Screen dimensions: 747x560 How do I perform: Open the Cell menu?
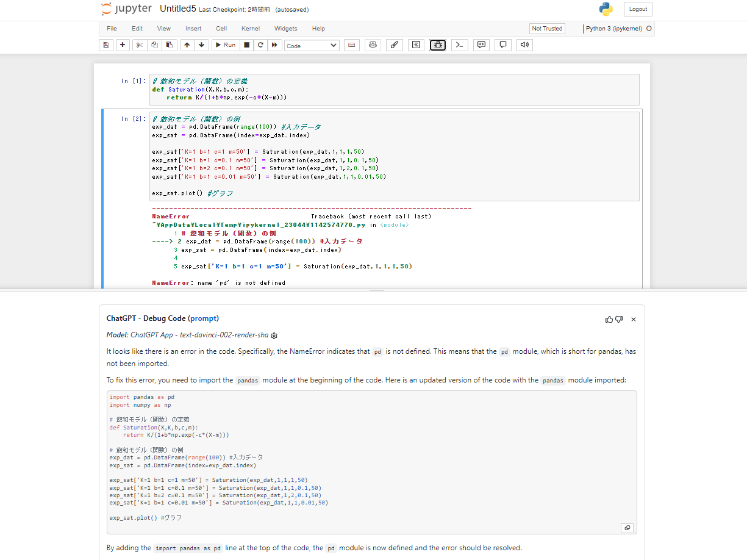point(221,29)
